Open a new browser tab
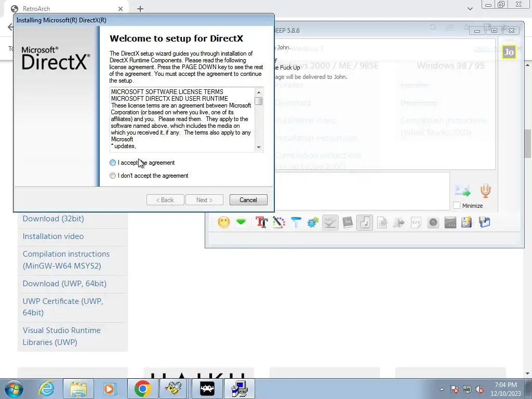 (140, 9)
